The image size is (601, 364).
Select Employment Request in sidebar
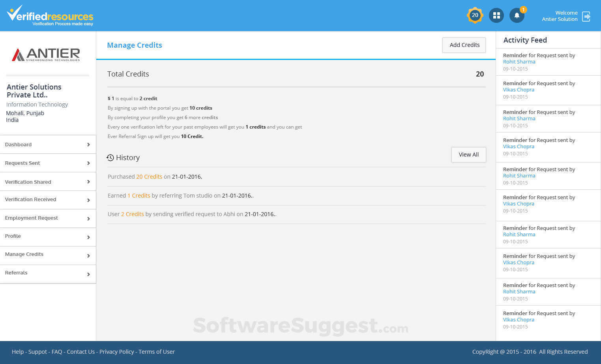coord(32,218)
